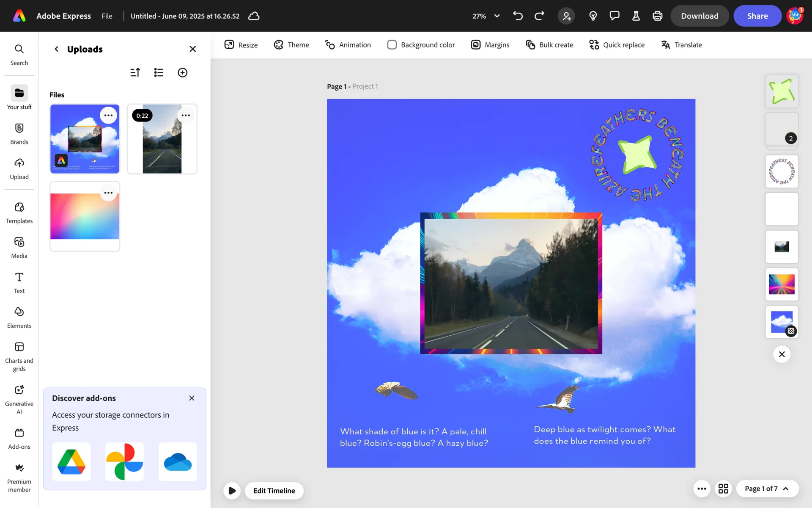Open the comments icon in top bar

point(614,16)
